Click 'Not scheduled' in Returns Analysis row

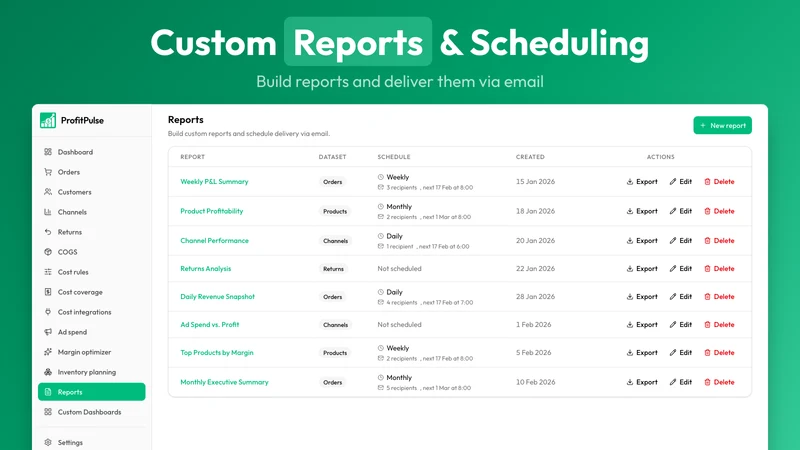point(399,268)
